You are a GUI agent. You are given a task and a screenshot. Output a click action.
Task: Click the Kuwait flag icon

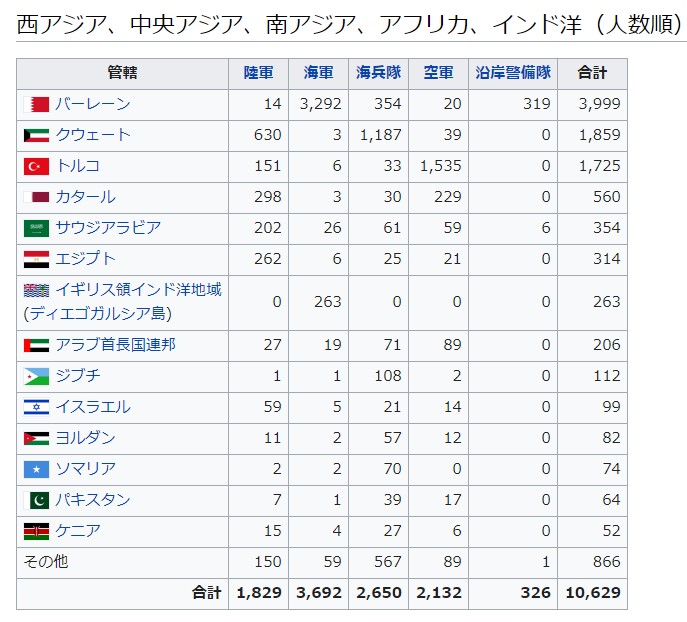click(36, 135)
